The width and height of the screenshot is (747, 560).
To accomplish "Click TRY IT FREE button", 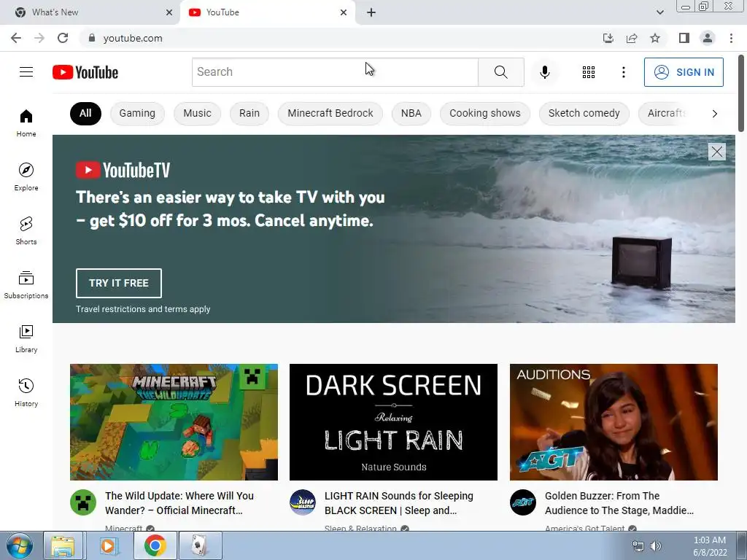I will 119,283.
